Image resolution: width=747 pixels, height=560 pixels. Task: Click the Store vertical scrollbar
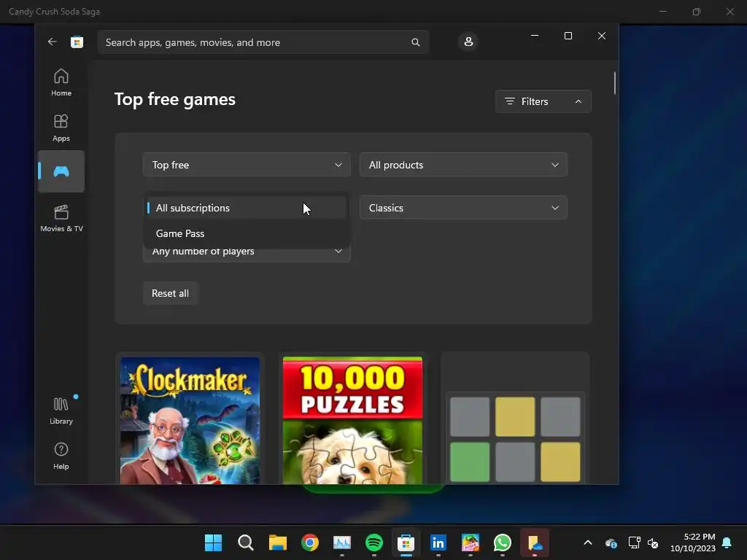(x=614, y=83)
